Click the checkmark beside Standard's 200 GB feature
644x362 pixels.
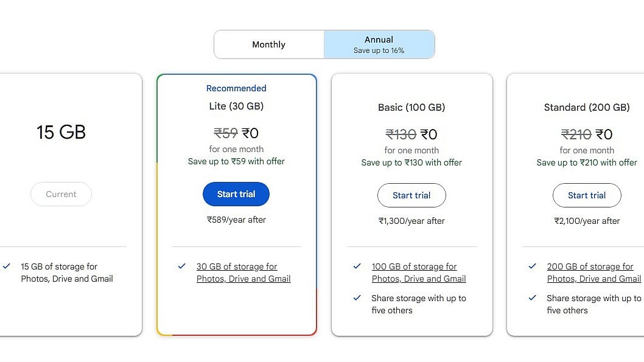point(531,266)
